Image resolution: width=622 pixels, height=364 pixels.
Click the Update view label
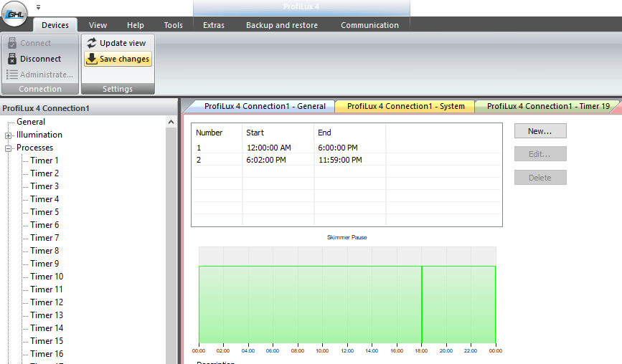123,43
